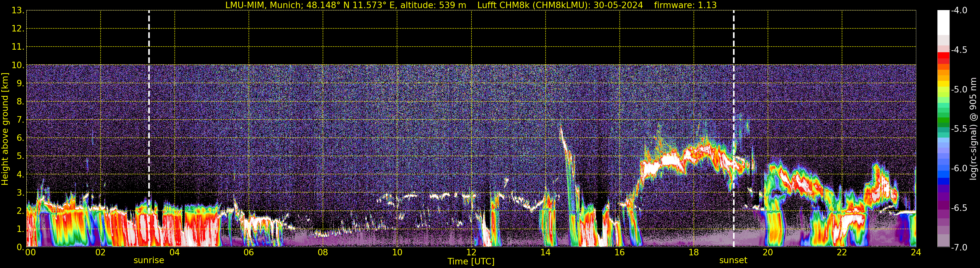Click the height axis tick label 11
The width and height of the screenshot is (980, 268).
tap(18, 47)
